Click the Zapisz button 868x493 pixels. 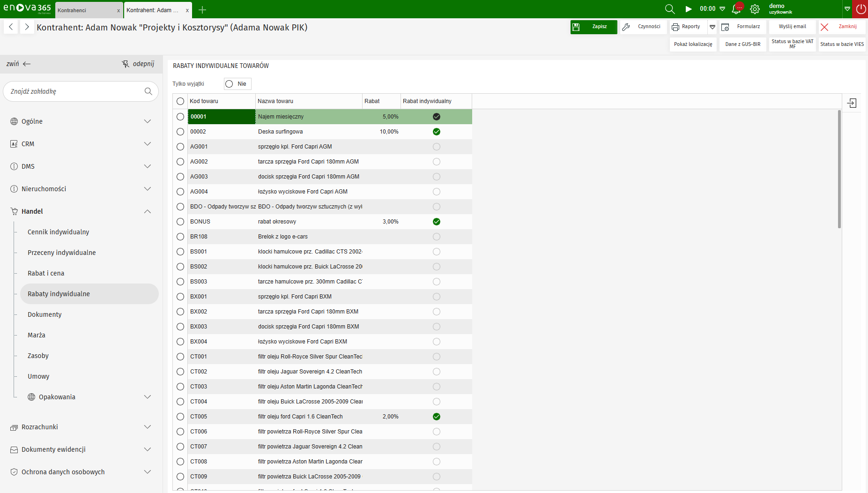point(594,27)
